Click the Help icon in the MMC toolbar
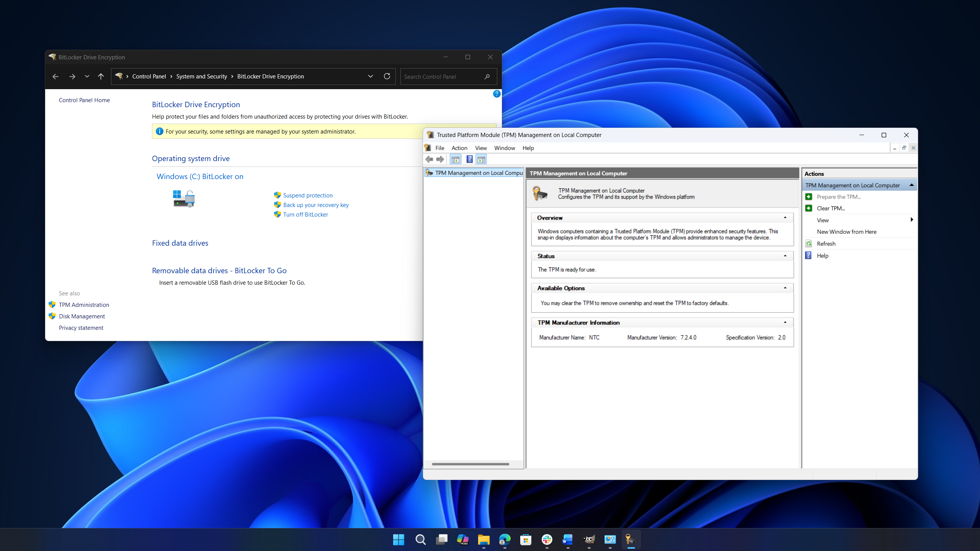Viewport: 980px width, 551px height. (469, 159)
